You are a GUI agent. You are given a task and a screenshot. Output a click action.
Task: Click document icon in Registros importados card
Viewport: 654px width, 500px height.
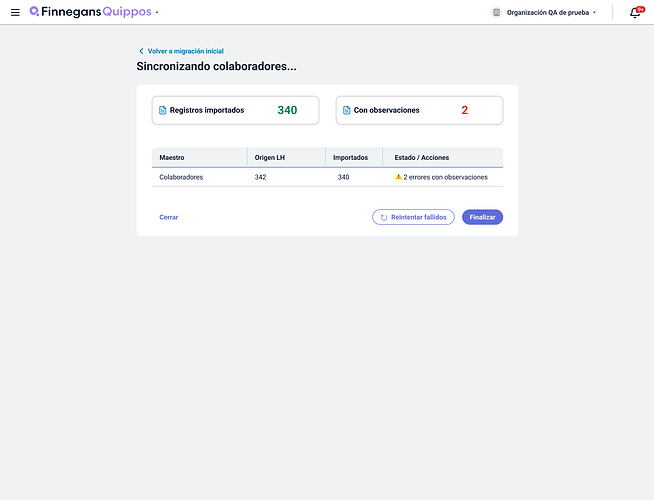click(x=163, y=111)
